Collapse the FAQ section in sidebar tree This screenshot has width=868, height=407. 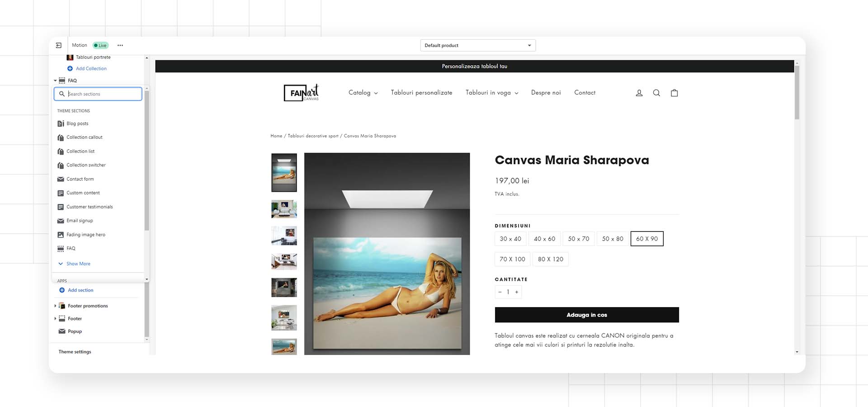click(55, 80)
